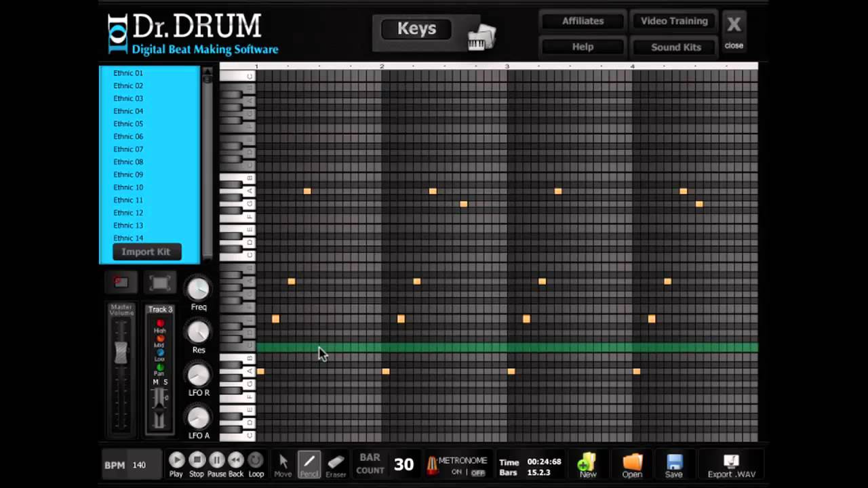Click the Freq knob
Screen dimensions: 868x488
198,289
